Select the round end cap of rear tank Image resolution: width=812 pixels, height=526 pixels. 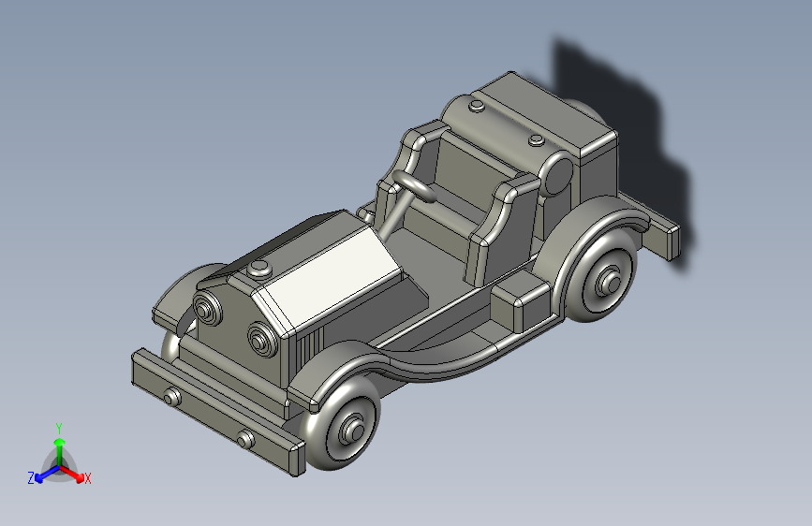tap(558, 175)
